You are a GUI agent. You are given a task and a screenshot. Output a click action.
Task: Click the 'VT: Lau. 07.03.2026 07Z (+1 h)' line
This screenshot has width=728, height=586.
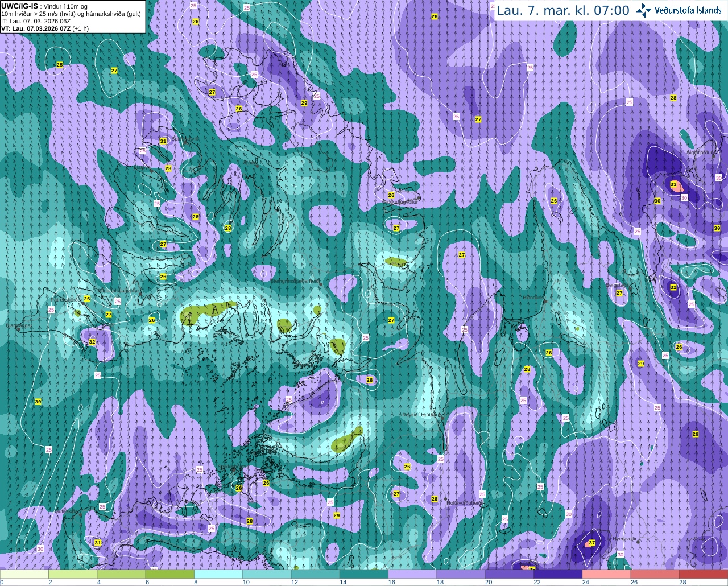click(45, 28)
